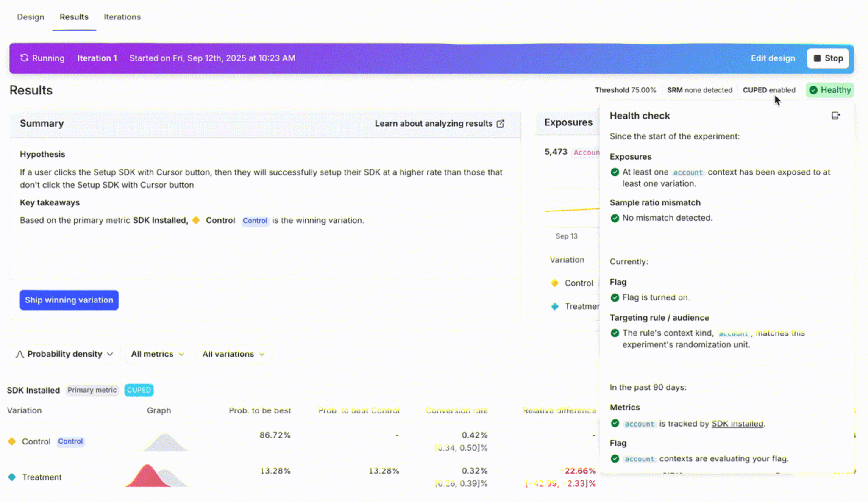
Task: Stop the running experiment
Action: coord(828,58)
